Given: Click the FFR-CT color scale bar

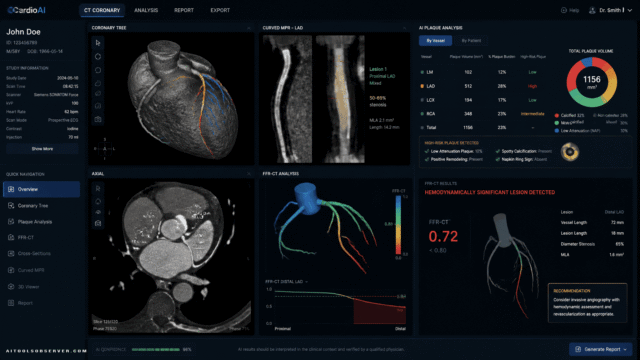Looking at the screenshot, I should (398, 225).
